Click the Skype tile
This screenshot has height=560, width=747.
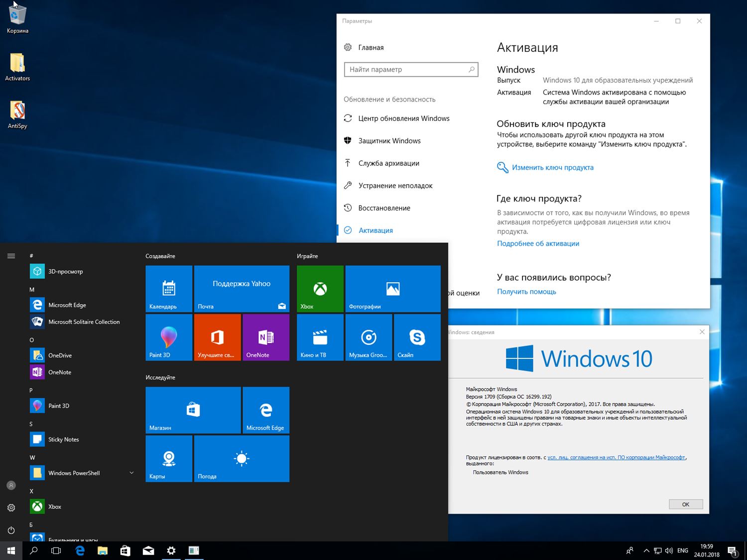click(x=417, y=337)
